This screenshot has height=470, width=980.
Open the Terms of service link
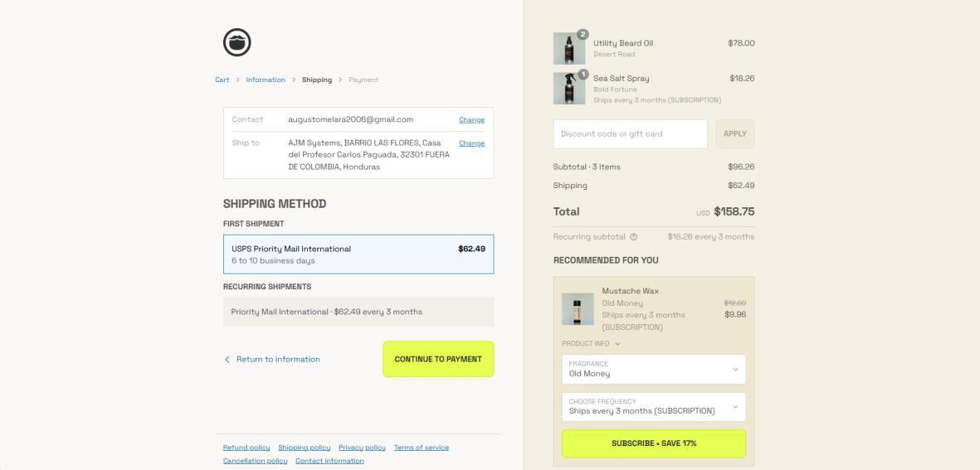(x=422, y=448)
